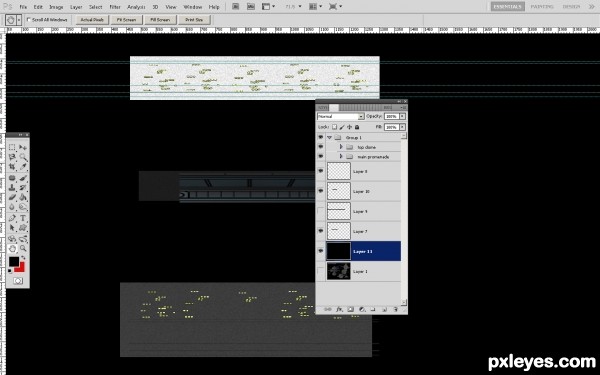Image resolution: width=600 pixels, height=375 pixels.
Task: Create a new layer
Action: tap(384, 309)
